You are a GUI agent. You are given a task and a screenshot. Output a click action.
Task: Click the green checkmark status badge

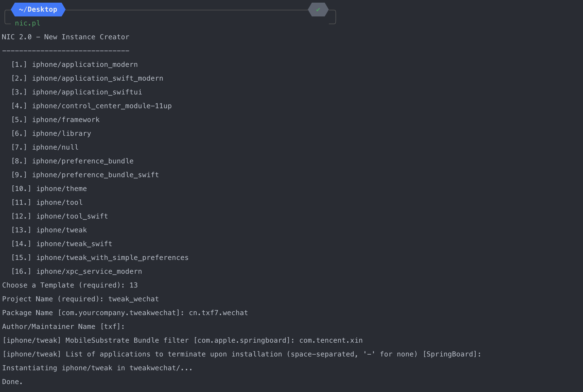[318, 10]
